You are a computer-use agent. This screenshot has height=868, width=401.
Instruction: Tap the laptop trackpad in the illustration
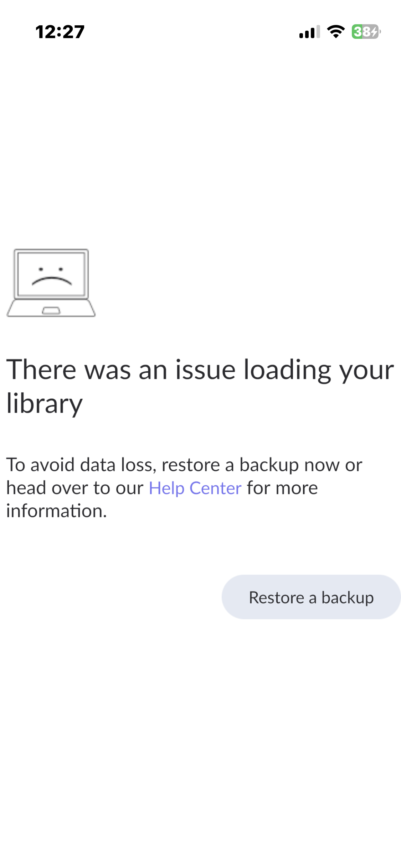(x=51, y=310)
